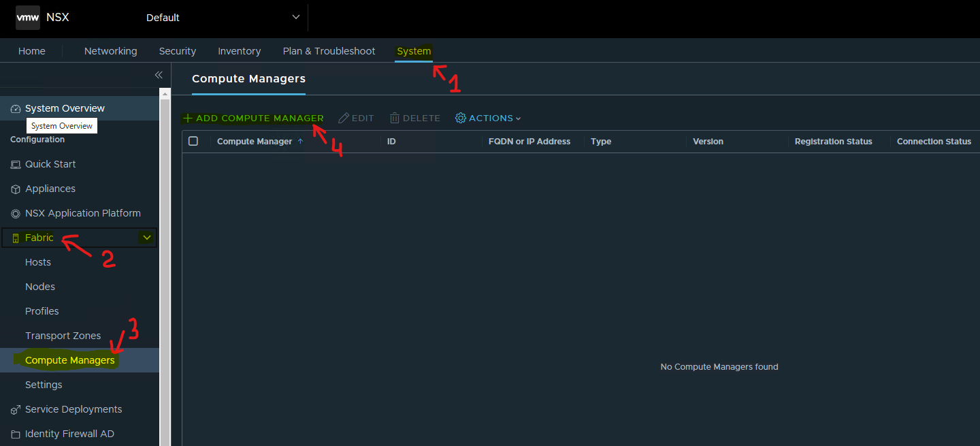980x446 pixels.
Task: Sort by Compute Manager column header
Action: coord(255,142)
